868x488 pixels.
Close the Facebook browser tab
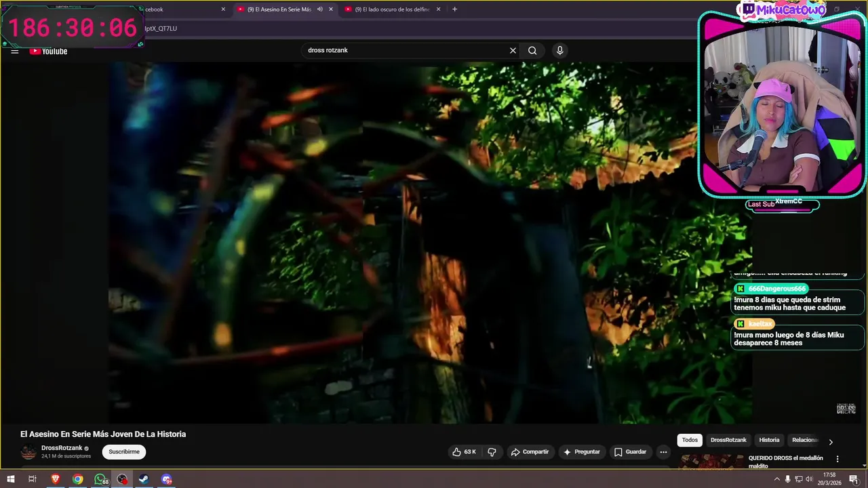tap(223, 9)
